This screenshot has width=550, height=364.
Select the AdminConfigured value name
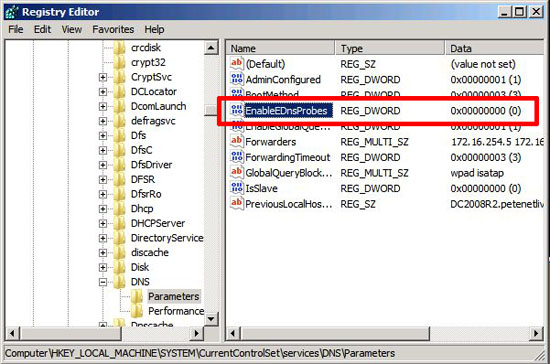pyautogui.click(x=283, y=80)
